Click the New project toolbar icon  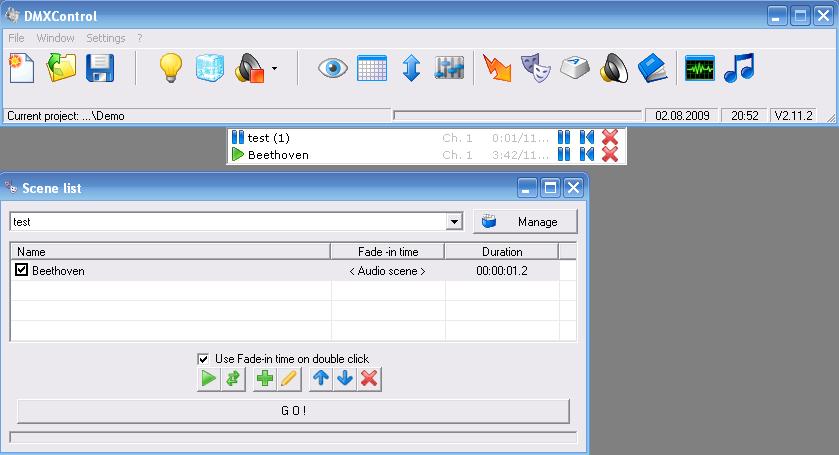(21, 68)
